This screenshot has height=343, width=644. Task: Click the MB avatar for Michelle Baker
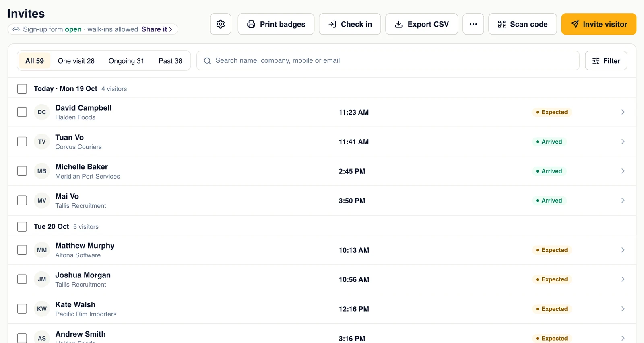point(42,171)
